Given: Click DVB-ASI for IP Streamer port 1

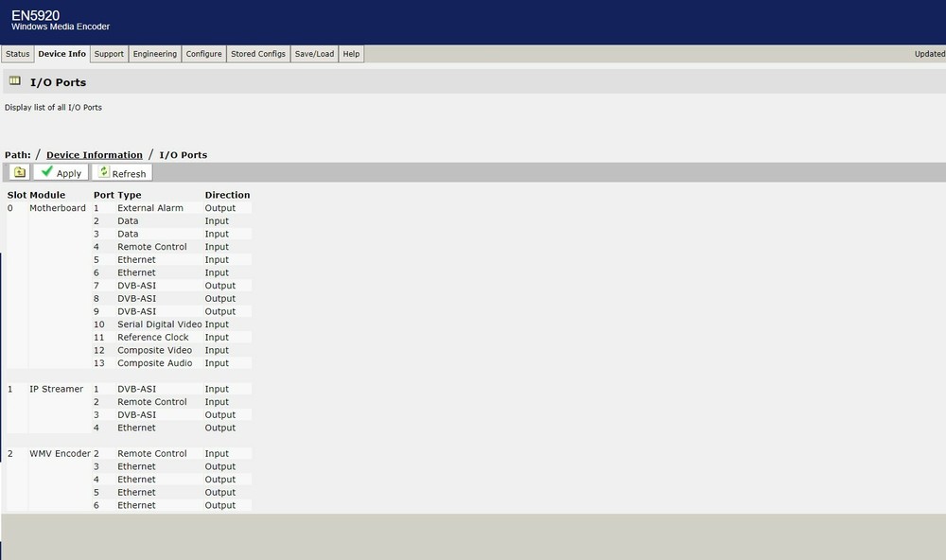Looking at the screenshot, I should (x=136, y=389).
